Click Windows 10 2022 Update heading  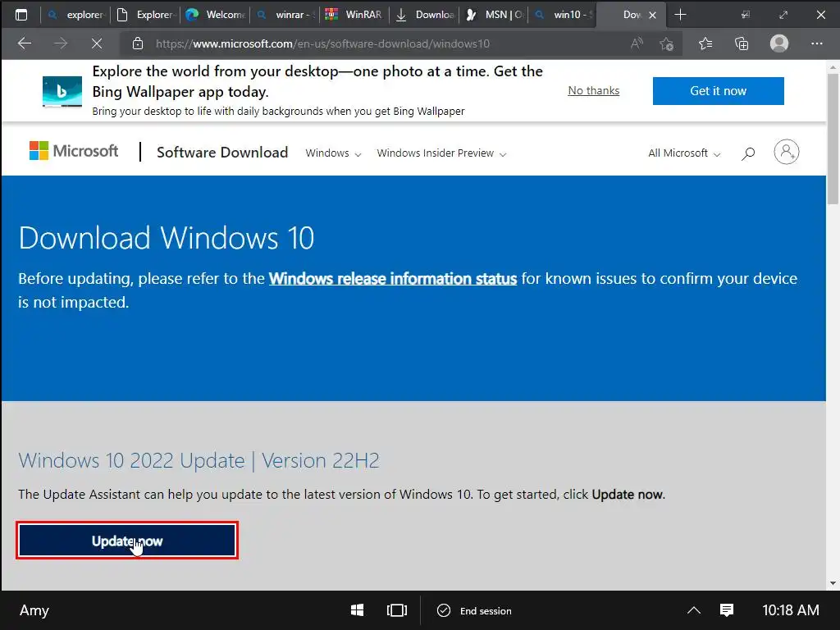pyautogui.click(x=199, y=461)
